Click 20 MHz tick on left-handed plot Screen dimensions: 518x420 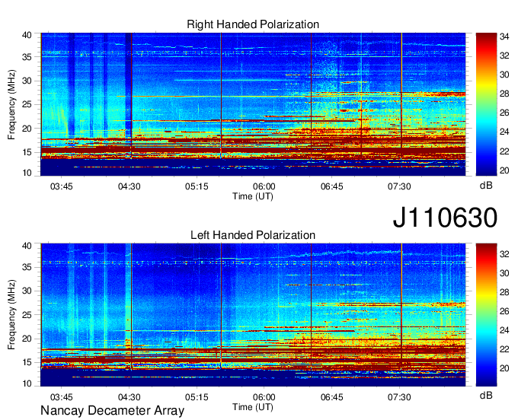[27, 339]
